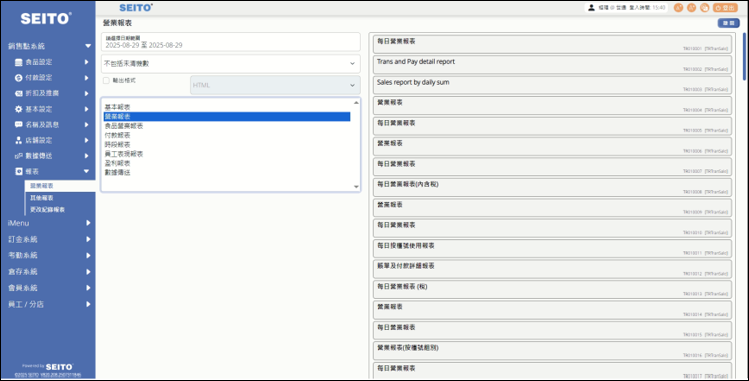Expand the 訂金系統 section arrow
The image size is (749, 381).
88,239
